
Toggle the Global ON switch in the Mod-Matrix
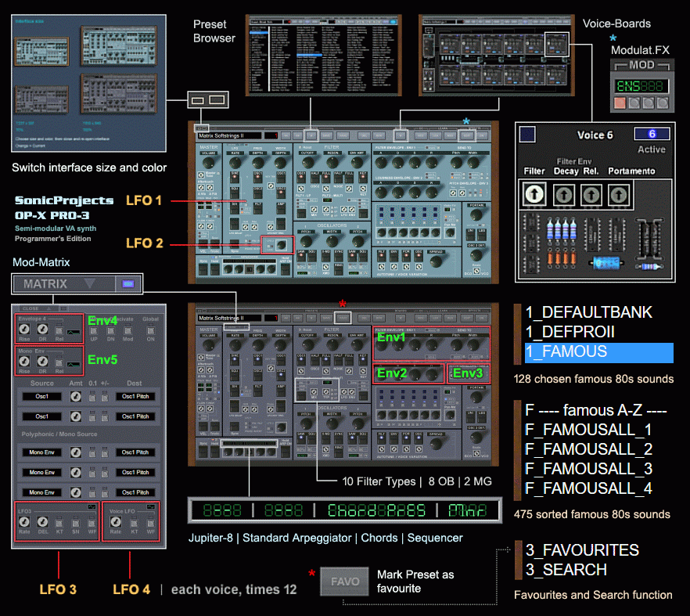tap(150, 331)
